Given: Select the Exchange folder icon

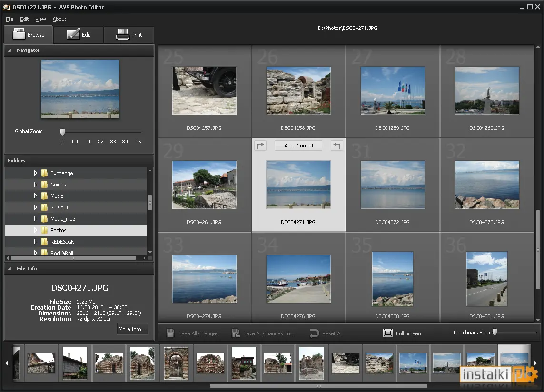Looking at the screenshot, I should coord(44,173).
